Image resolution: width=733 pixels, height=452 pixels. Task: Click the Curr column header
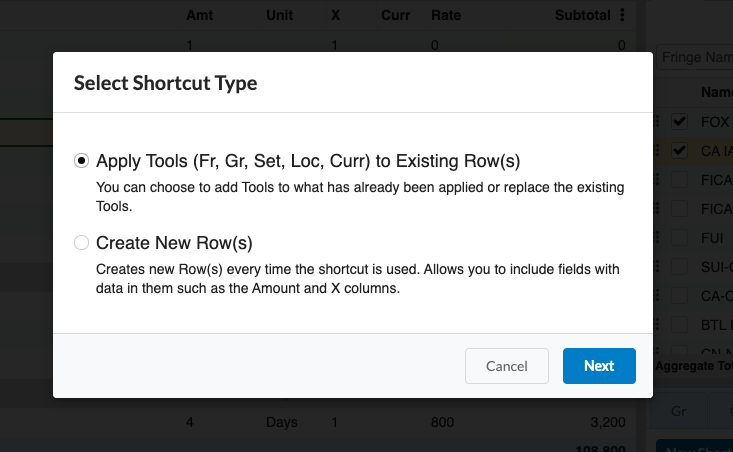395,15
